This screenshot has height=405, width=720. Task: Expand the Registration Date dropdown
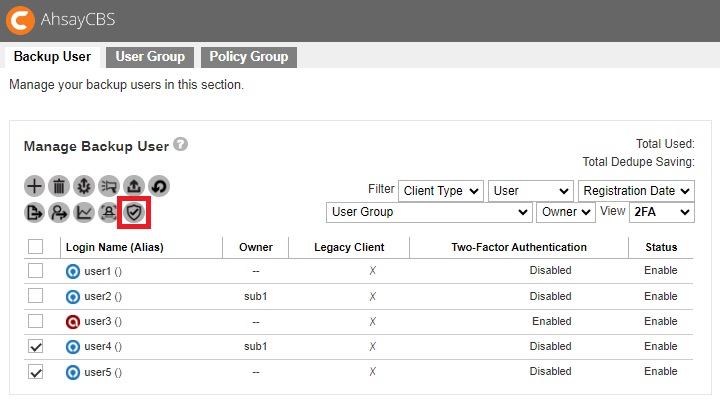pyautogui.click(x=636, y=190)
